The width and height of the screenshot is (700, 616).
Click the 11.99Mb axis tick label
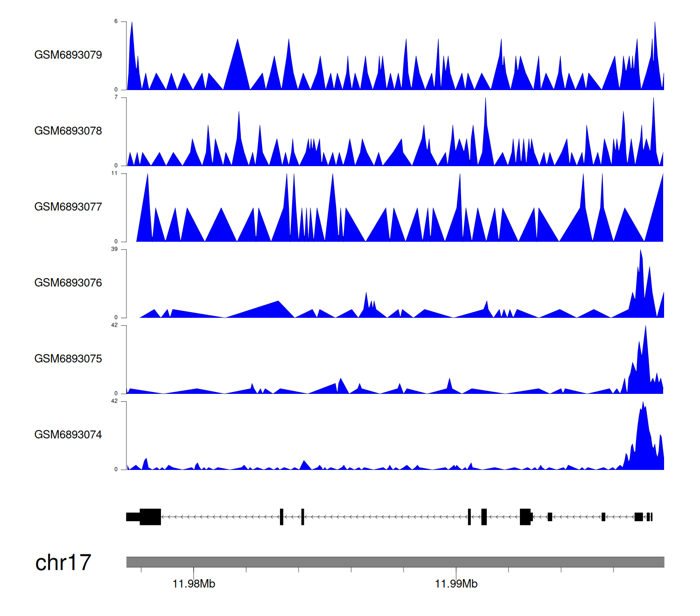pyautogui.click(x=456, y=584)
